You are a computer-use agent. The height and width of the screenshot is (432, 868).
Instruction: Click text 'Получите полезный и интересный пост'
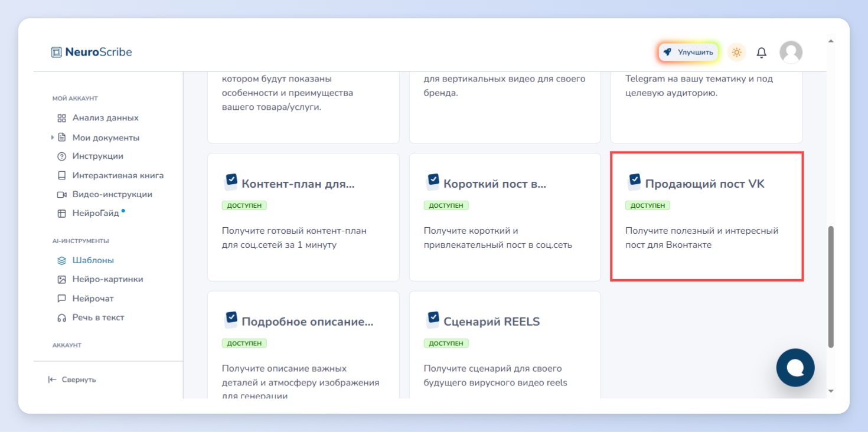tap(702, 238)
